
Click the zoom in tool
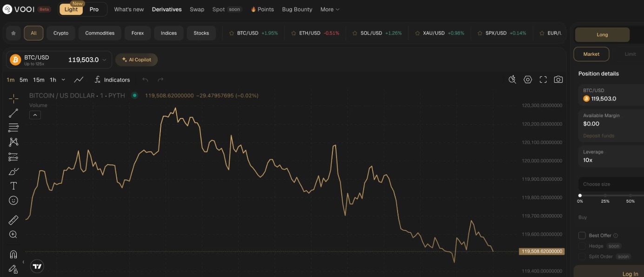(x=13, y=235)
